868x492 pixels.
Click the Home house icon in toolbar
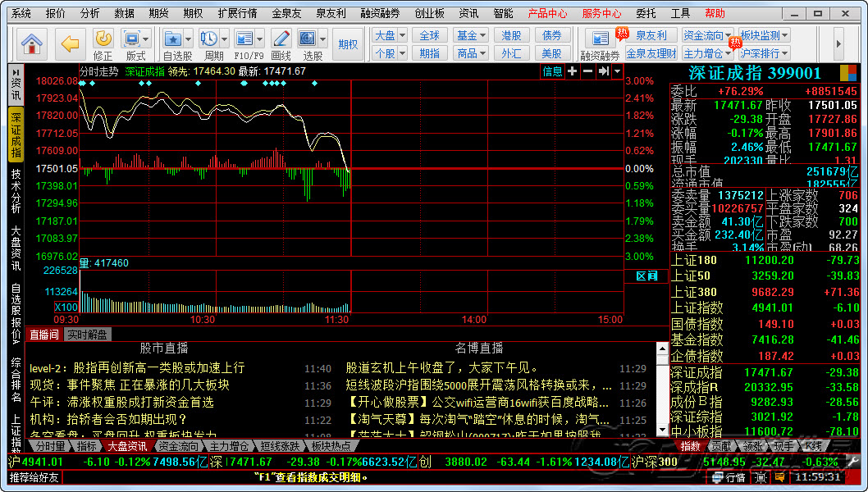click(x=32, y=43)
